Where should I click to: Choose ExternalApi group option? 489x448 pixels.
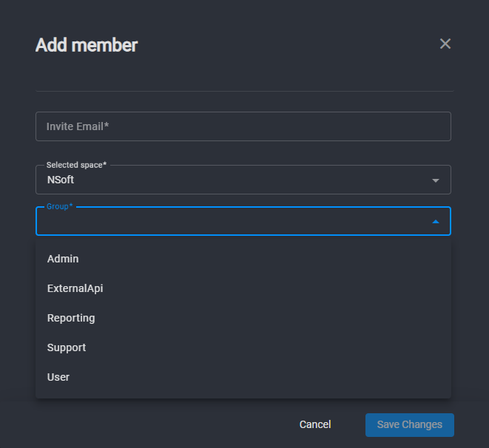(x=243, y=288)
